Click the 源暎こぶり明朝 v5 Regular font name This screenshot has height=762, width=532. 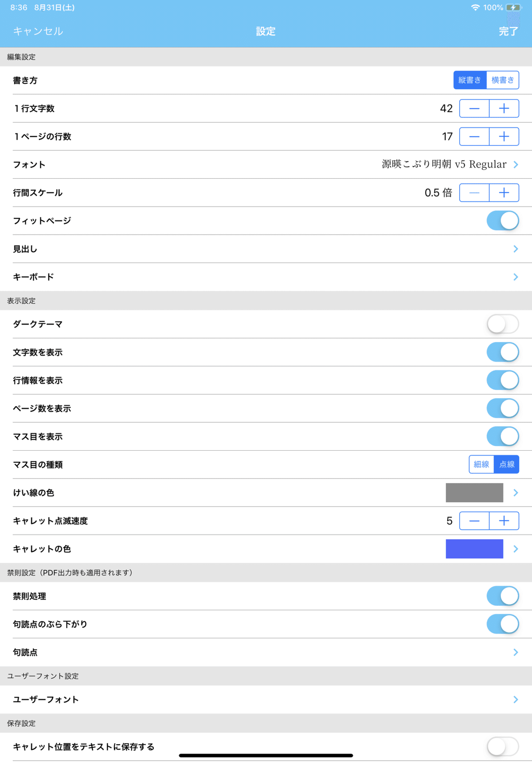(x=444, y=165)
